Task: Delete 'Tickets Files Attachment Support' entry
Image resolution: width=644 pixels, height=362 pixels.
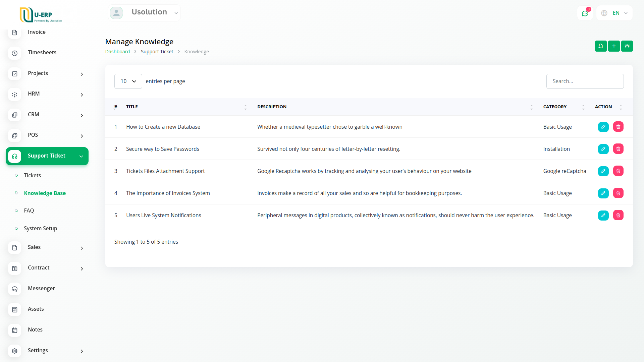Action: pyautogui.click(x=618, y=171)
